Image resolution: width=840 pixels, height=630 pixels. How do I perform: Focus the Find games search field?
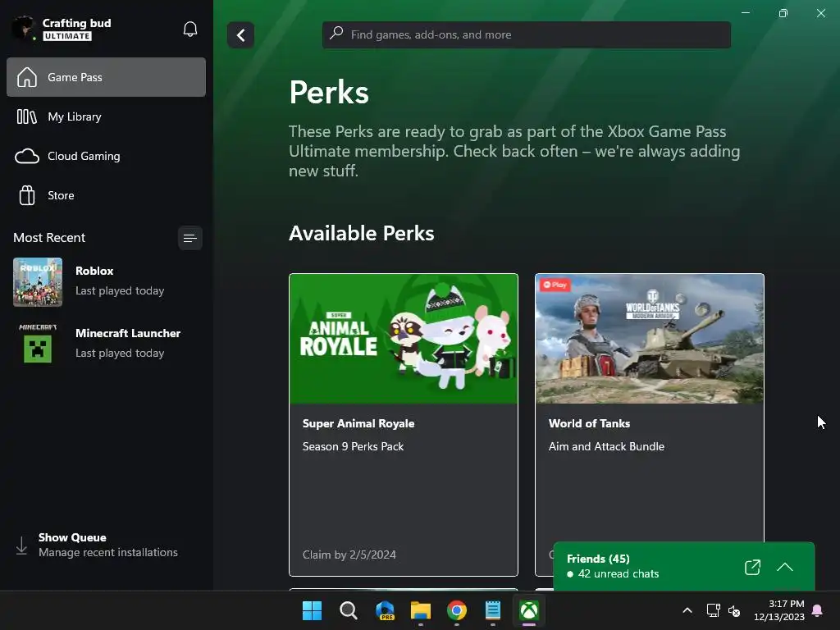(x=527, y=34)
